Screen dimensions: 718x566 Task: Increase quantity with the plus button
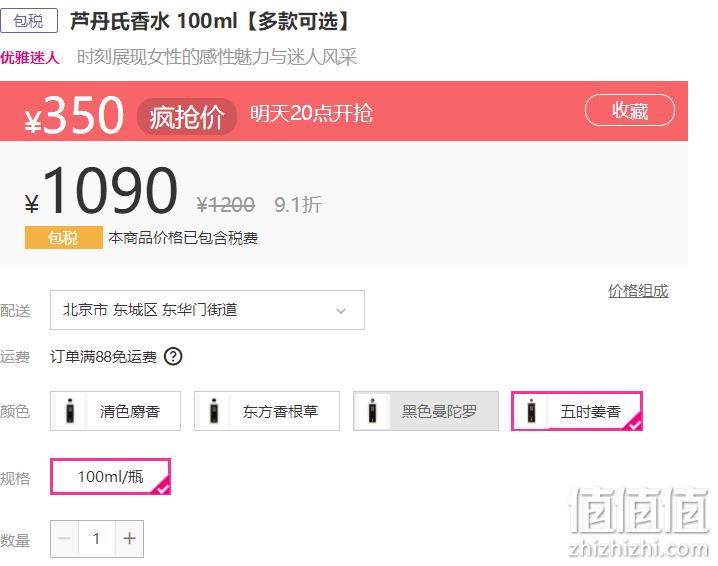coord(130,539)
